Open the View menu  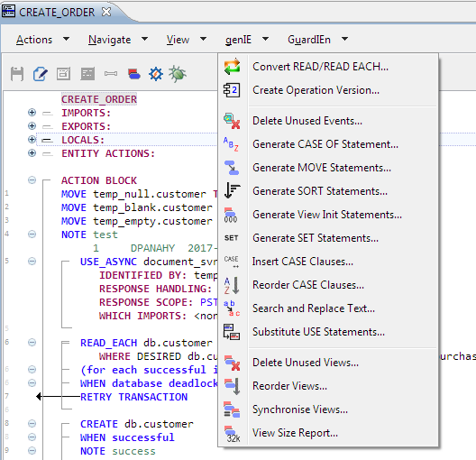click(178, 40)
